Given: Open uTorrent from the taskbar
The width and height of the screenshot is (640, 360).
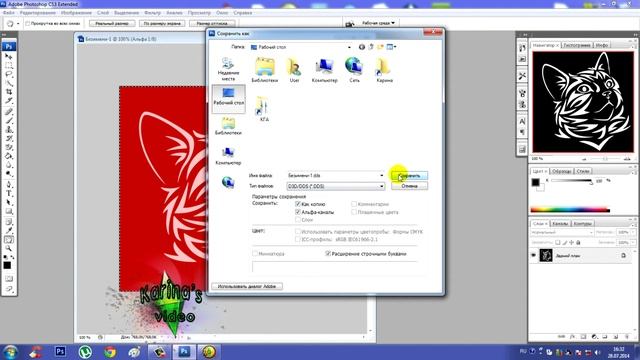Looking at the screenshot, I should coord(85,352).
